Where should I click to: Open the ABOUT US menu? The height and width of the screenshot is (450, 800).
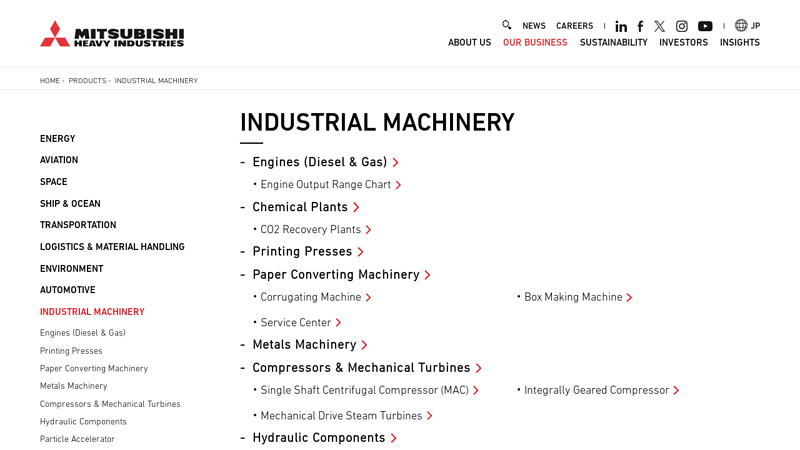tap(469, 42)
